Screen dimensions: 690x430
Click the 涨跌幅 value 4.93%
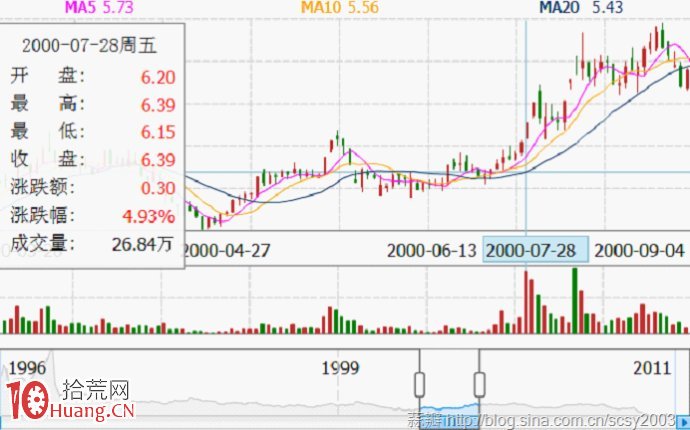click(149, 216)
